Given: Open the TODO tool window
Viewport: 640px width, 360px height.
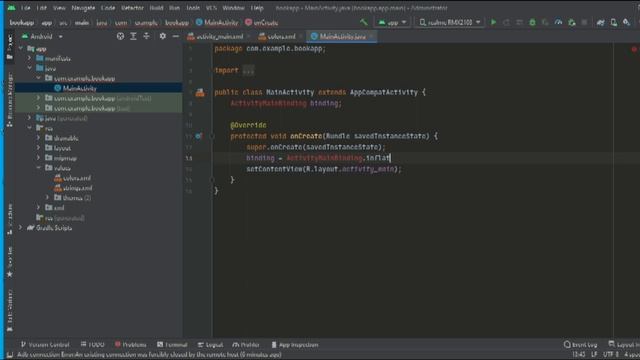Looking at the screenshot, I should pyautogui.click(x=93, y=345).
